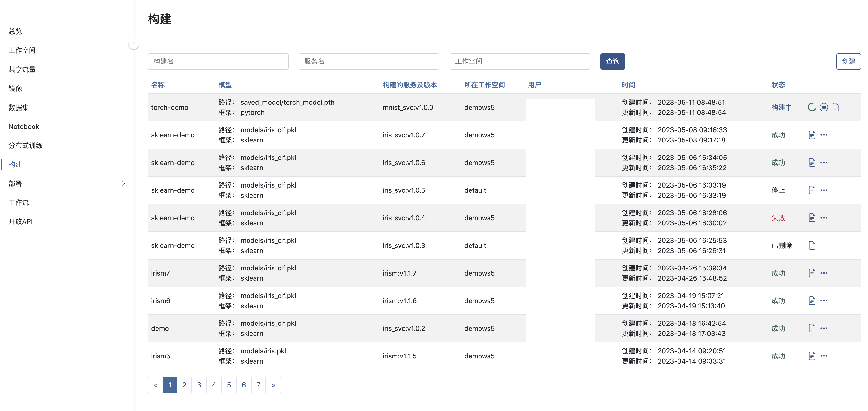This screenshot has width=868, height=411.
Task: Open log icon for deleted iris_svc:v1.0.3
Action: [812, 245]
